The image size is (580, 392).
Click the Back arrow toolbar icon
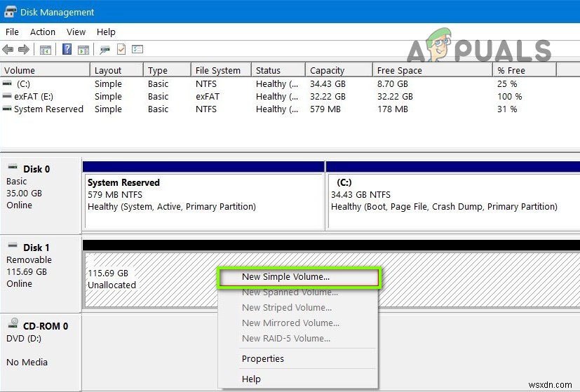(8, 49)
